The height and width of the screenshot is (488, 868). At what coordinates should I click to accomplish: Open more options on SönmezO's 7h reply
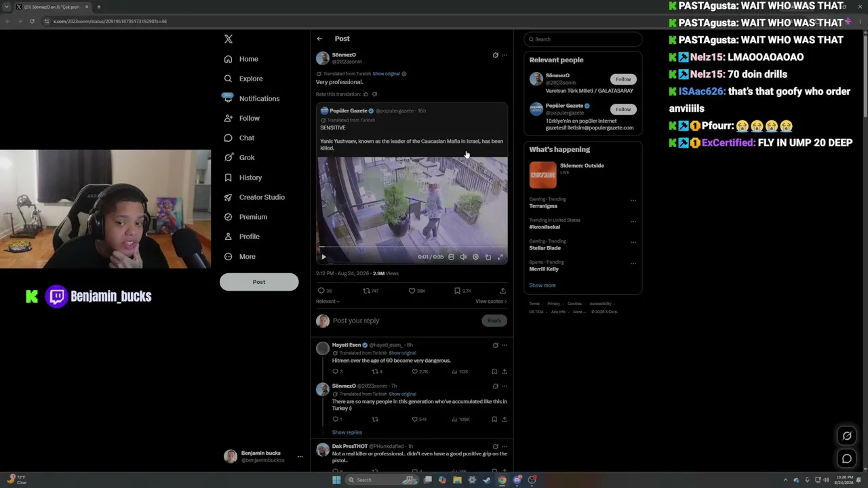[x=505, y=386]
